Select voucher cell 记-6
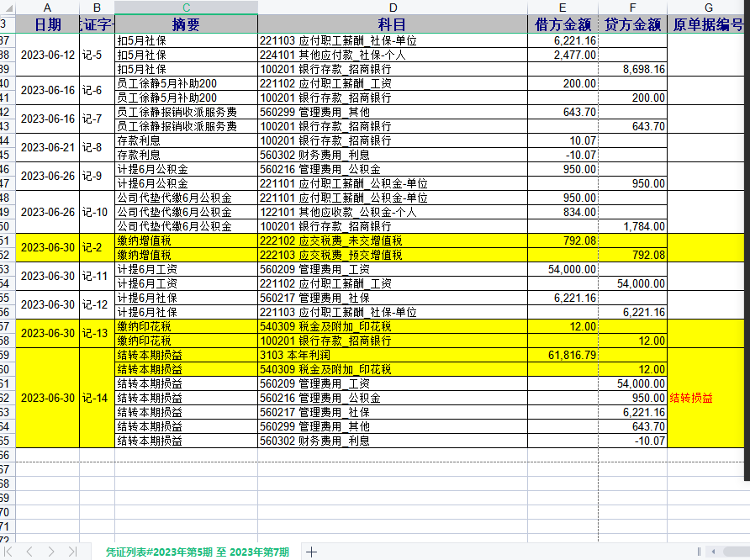Image resolution: width=750 pixels, height=560 pixels. [x=97, y=90]
